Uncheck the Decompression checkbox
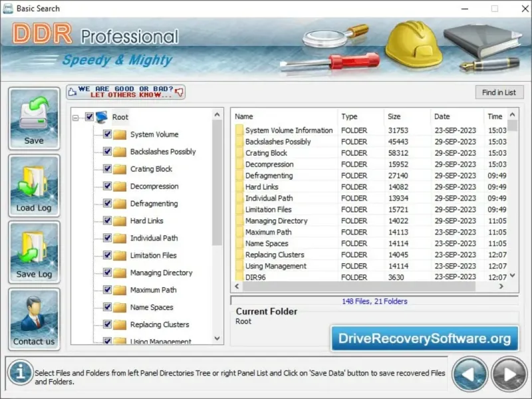The width and height of the screenshot is (532, 399). point(107,186)
